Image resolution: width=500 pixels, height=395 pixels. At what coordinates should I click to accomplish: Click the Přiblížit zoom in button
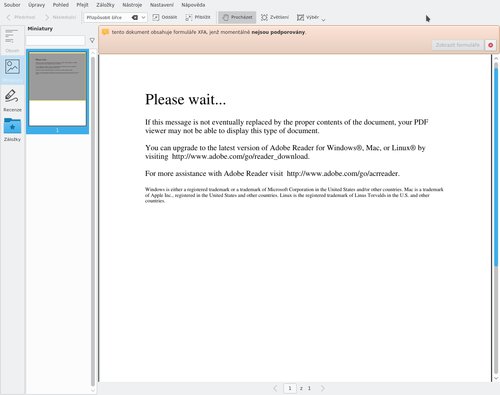[x=198, y=17]
